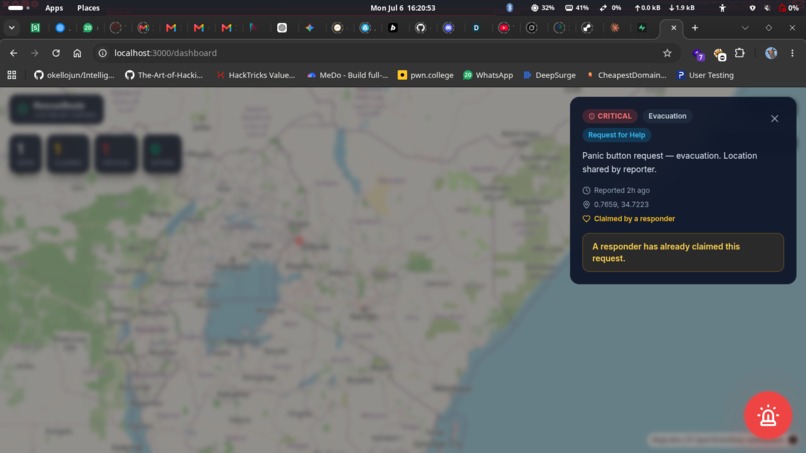This screenshot has width=806, height=453.
Task: Open the DeepSurge bookmark
Action: (549, 75)
